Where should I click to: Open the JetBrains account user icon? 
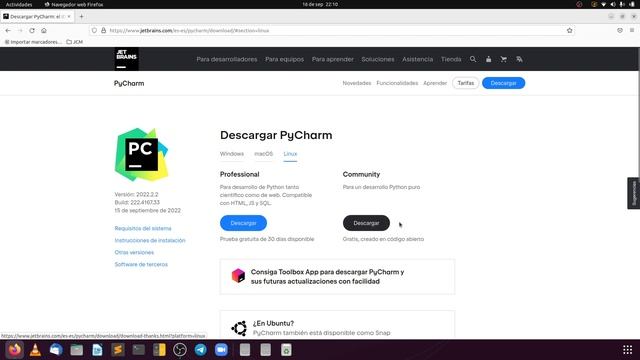tap(488, 59)
